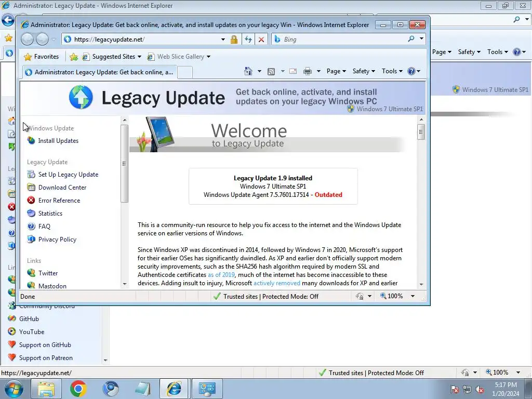The image size is (532, 399).
Task: Click the Windows Start button
Action: click(14, 389)
